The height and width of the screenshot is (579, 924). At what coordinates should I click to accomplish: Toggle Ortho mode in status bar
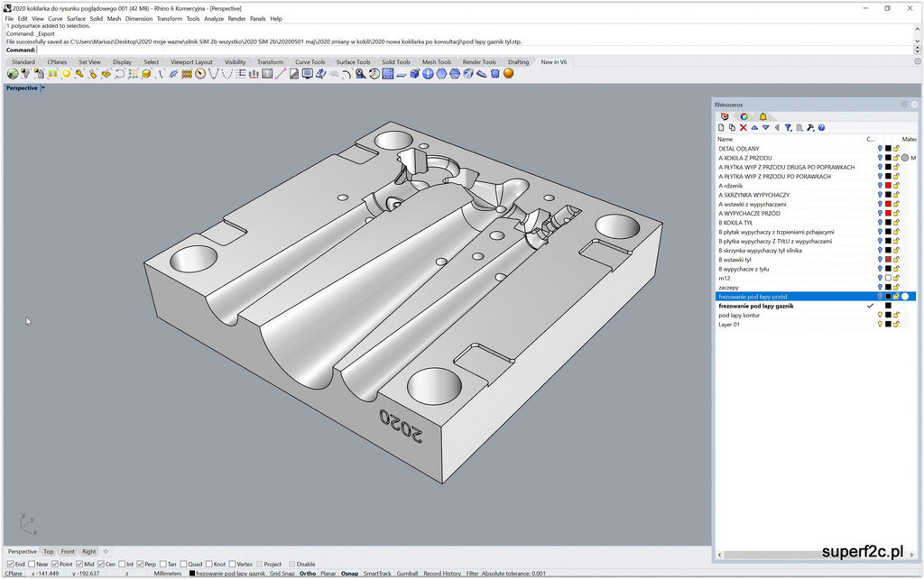308,574
